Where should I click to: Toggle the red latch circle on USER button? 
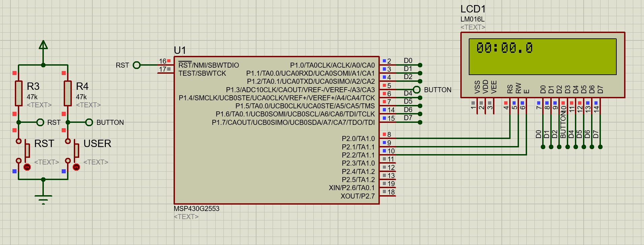(76, 167)
